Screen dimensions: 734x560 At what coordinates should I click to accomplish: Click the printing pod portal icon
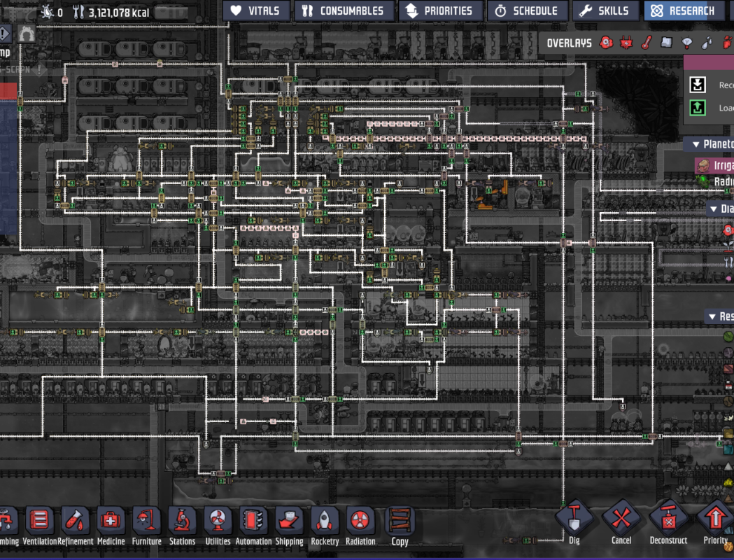[x=26, y=33]
